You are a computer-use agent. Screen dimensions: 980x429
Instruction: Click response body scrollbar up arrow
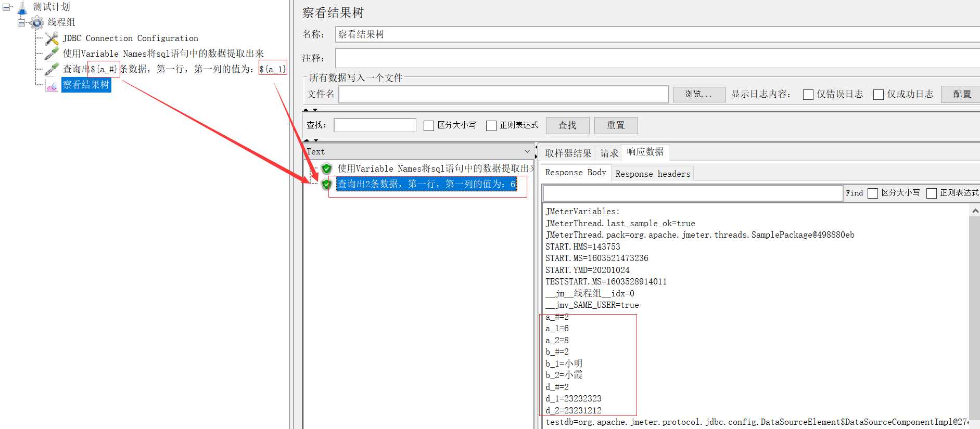click(975, 211)
